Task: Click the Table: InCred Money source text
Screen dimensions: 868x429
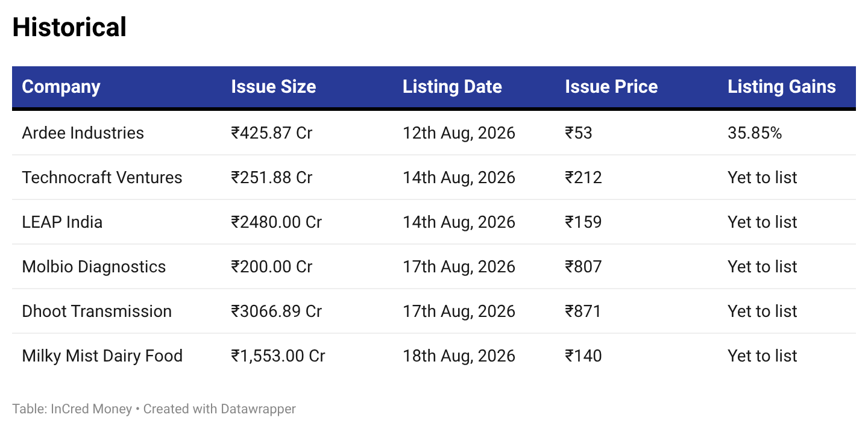Action: [72, 409]
